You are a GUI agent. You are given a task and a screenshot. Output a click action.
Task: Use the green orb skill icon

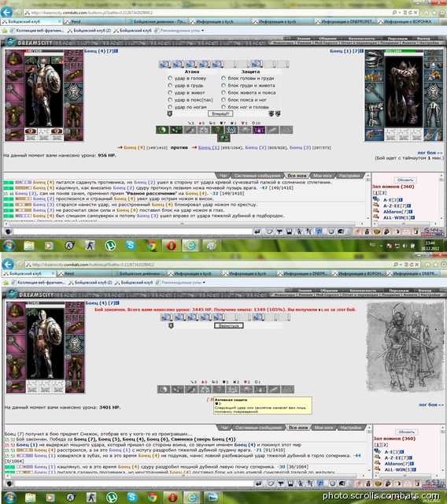tap(162, 130)
